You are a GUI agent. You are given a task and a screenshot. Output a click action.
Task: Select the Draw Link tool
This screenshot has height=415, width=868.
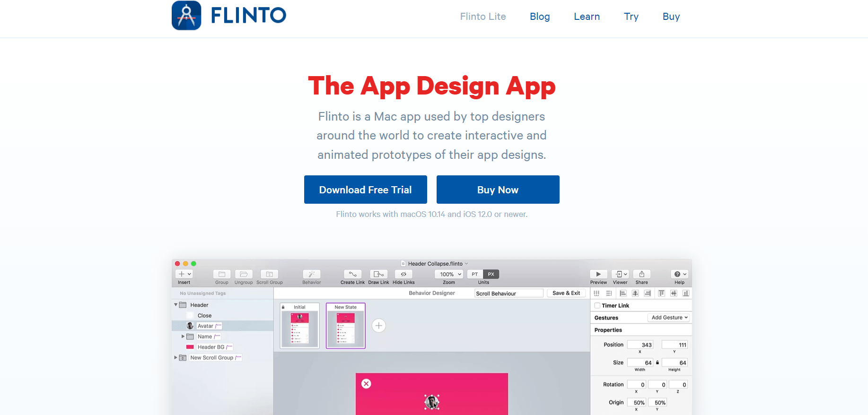[x=379, y=274]
